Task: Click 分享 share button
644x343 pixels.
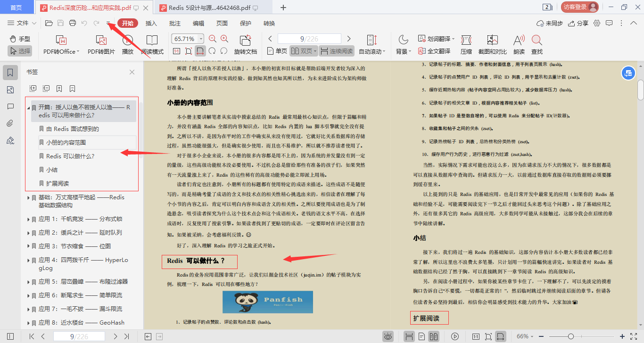Action: coord(578,23)
